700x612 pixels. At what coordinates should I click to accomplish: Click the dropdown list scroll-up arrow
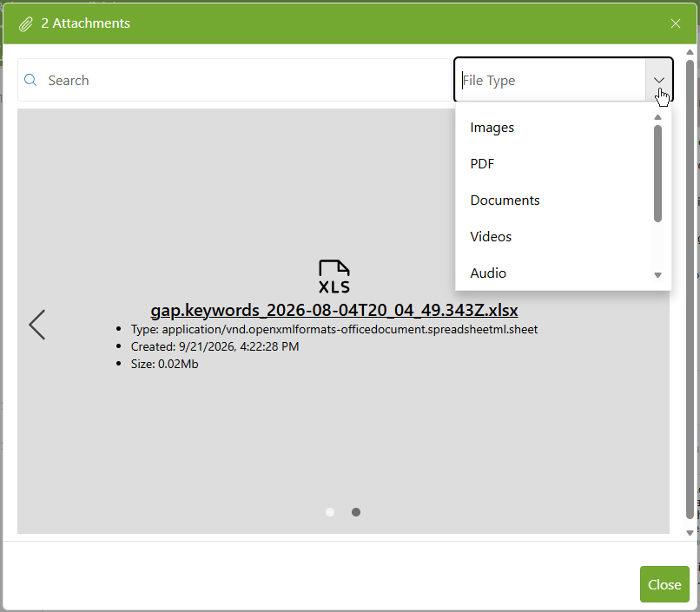coord(657,117)
